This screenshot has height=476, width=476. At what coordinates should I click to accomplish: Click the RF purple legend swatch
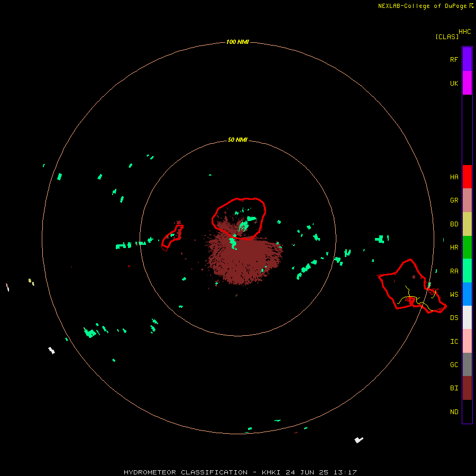tap(467, 59)
